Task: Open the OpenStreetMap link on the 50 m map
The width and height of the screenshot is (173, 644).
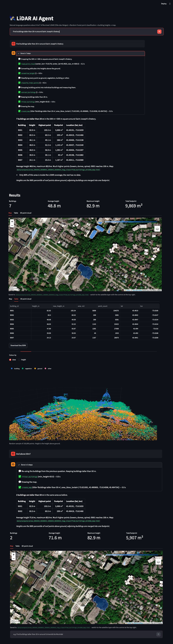Action: pyautogui.click(x=138, y=623)
